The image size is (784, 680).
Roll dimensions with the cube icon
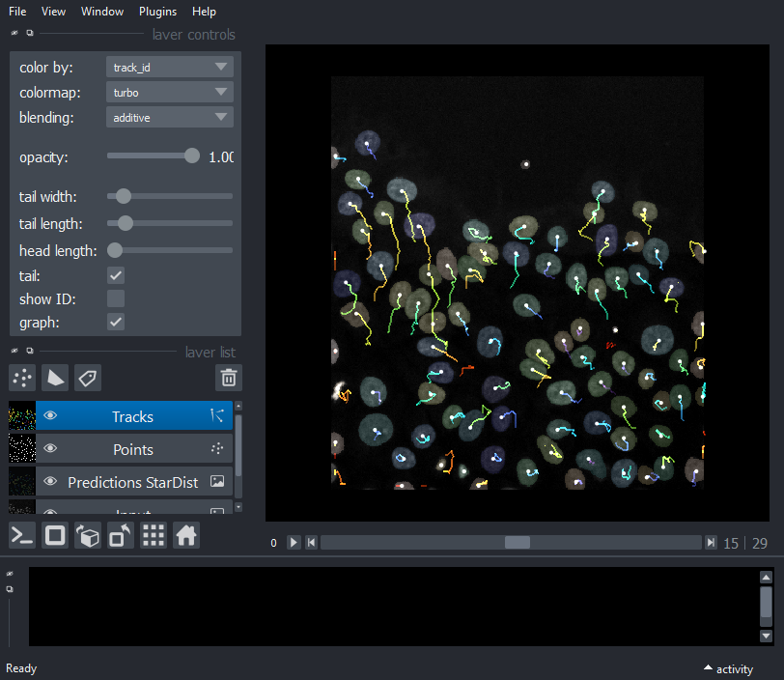[x=88, y=535]
